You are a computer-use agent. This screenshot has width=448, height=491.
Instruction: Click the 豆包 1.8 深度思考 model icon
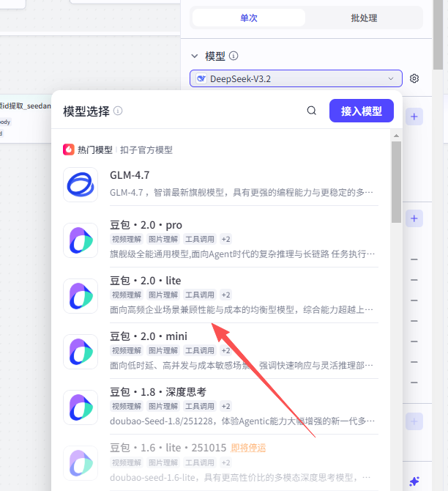pyautogui.click(x=81, y=407)
